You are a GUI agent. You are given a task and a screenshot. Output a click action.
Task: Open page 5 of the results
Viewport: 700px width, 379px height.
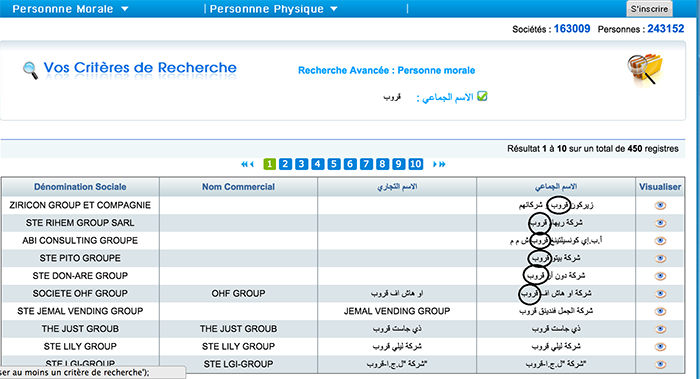334,164
